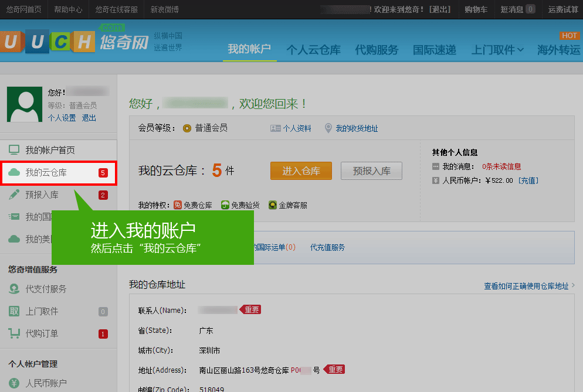Open 代支付服务 in the sidebar
Screen dimensions: 583x392
click(46, 289)
